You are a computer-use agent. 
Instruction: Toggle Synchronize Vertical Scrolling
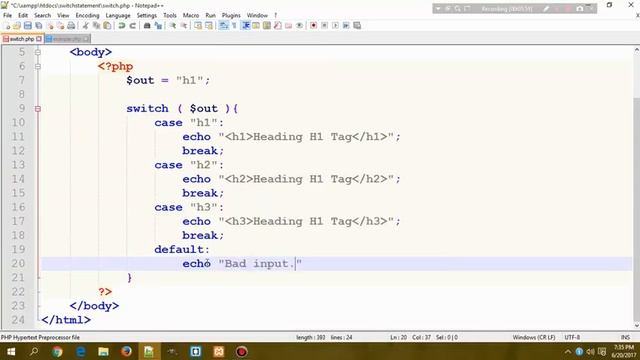click(198, 26)
